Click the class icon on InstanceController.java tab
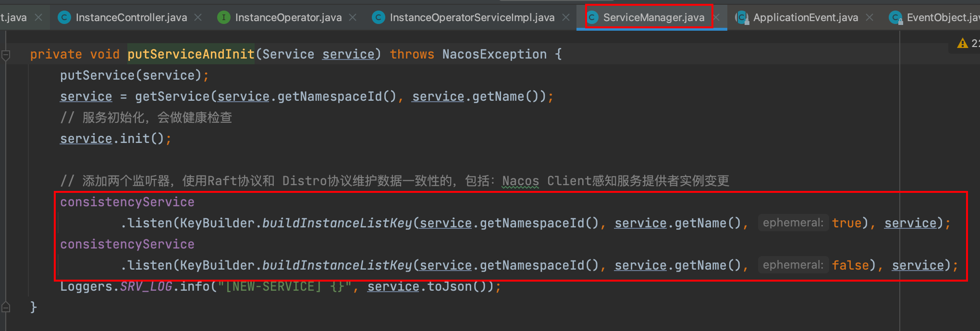This screenshot has height=331, width=980. coord(63,18)
